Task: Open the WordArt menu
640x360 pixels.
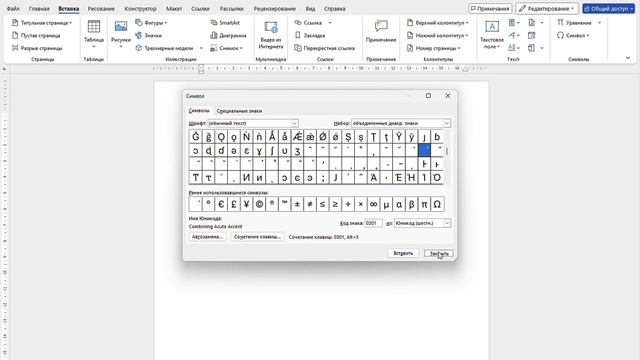Action: [x=514, y=36]
